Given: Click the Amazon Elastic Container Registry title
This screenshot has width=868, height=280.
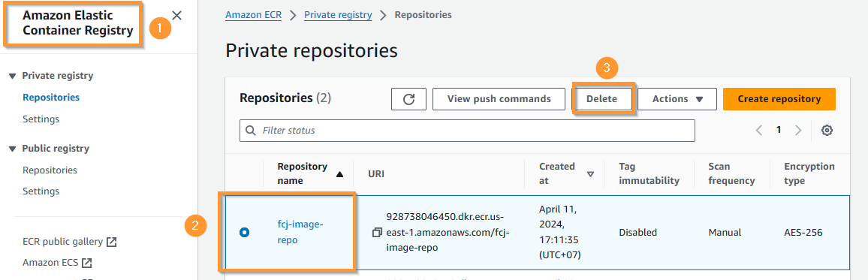Looking at the screenshot, I should [78, 23].
